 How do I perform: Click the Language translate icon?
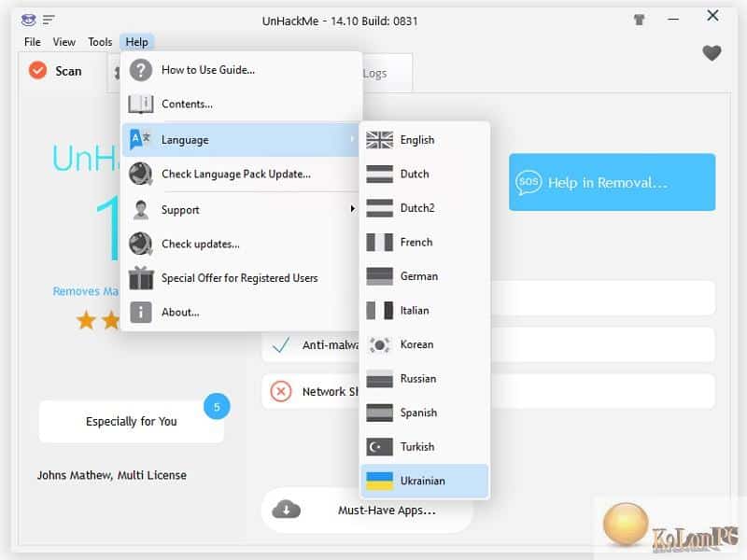pos(140,139)
